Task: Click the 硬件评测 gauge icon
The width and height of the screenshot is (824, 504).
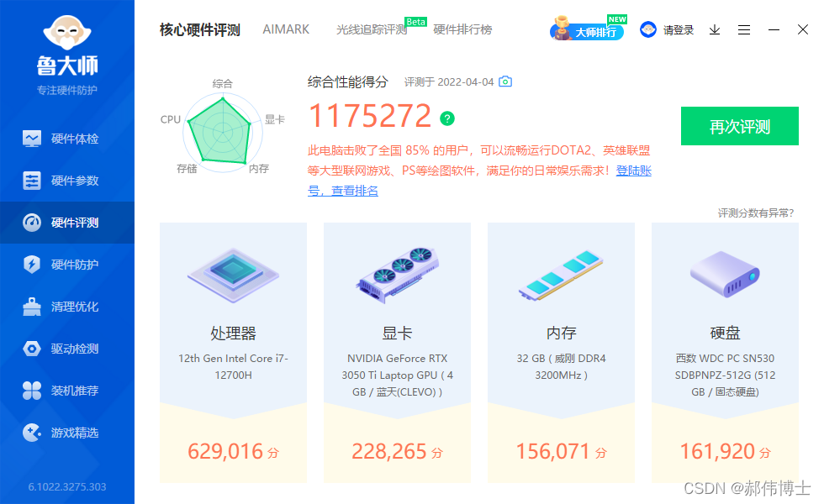Action: point(32,223)
